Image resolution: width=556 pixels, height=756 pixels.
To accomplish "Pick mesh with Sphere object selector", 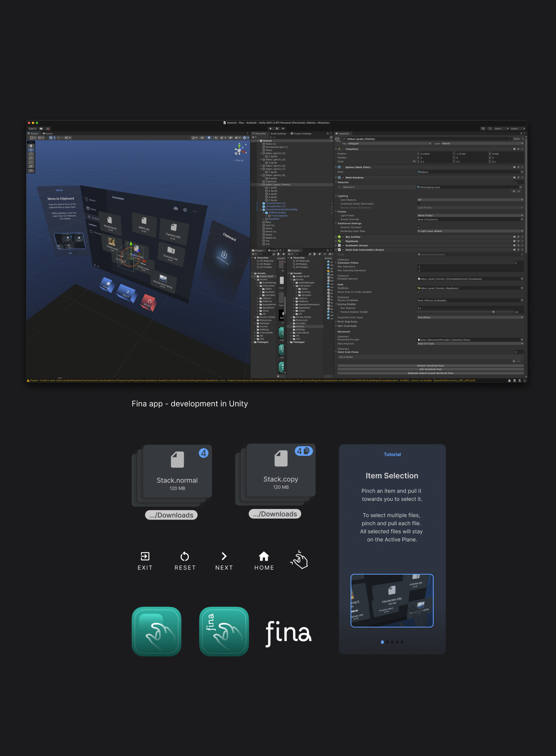I will tap(522, 172).
